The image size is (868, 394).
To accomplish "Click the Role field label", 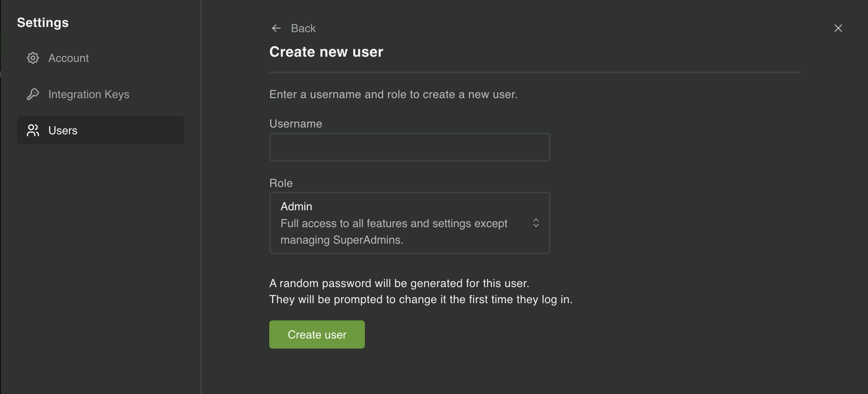I will (281, 183).
